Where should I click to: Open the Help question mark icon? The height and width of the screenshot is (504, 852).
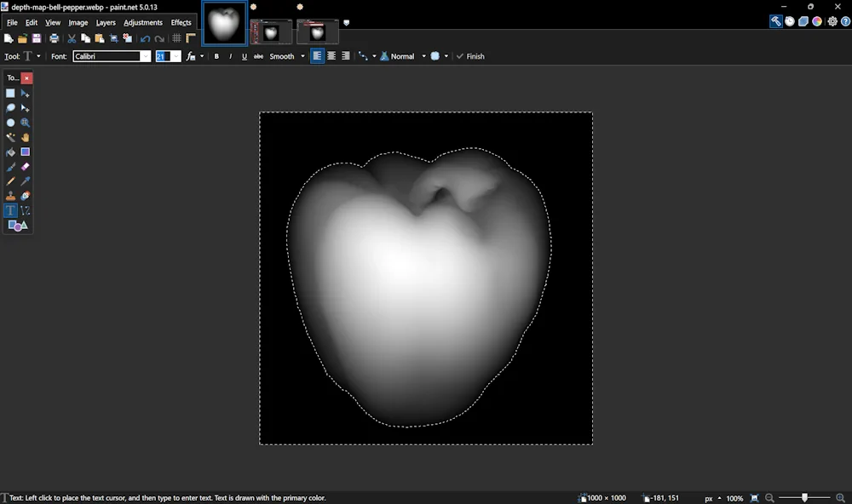click(845, 22)
